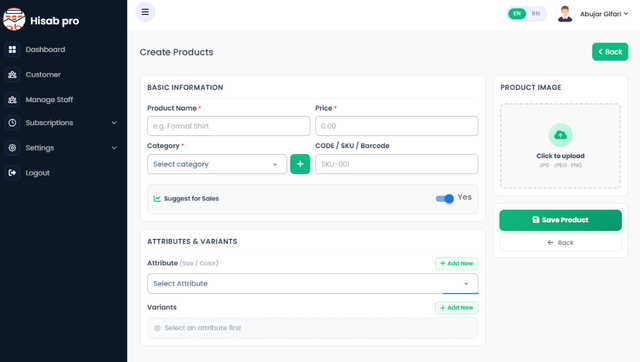Switch language to BN
640x362 pixels.
click(x=536, y=13)
